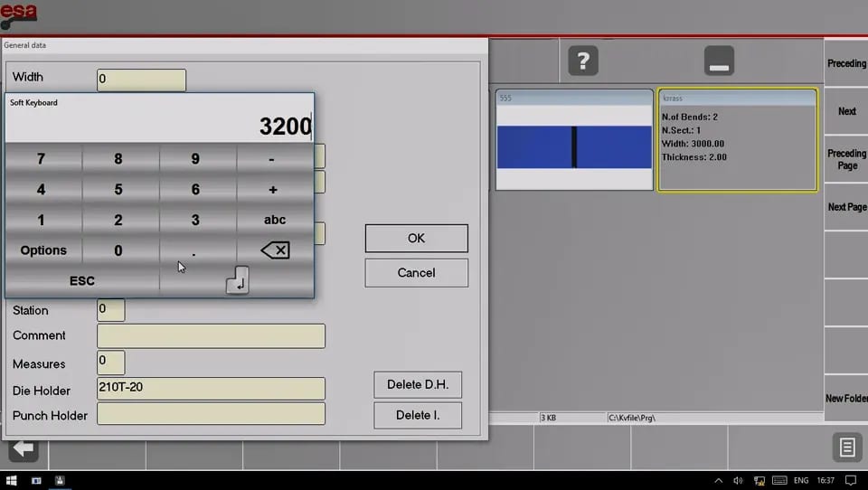Screen dimensions: 868x490
Task: Select the krrass program card
Action: click(x=738, y=139)
